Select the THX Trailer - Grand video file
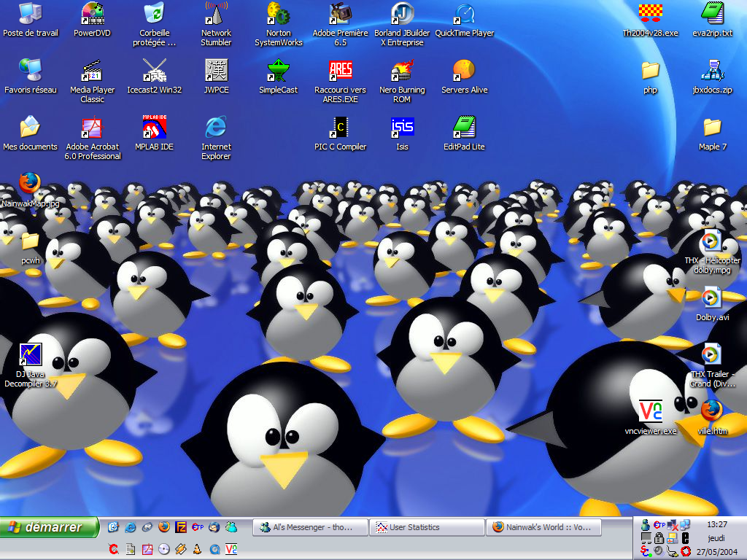The width and height of the screenshot is (747, 560). (712, 354)
